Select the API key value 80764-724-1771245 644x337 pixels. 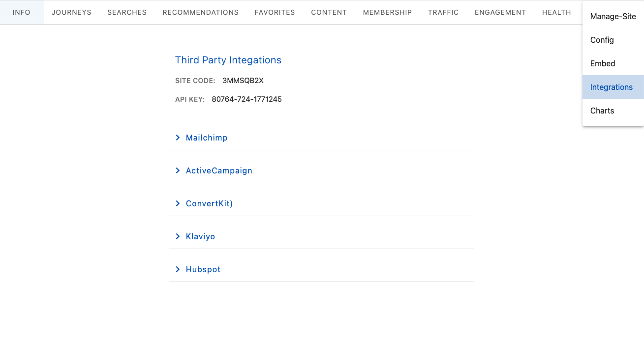(x=247, y=99)
